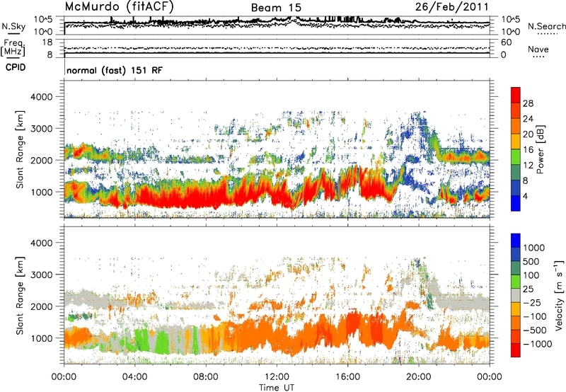Click the -25 tick on Velocity colorbar
Image resolution: width=566 pixels, height=392 pixels.
pyautogui.click(x=532, y=303)
